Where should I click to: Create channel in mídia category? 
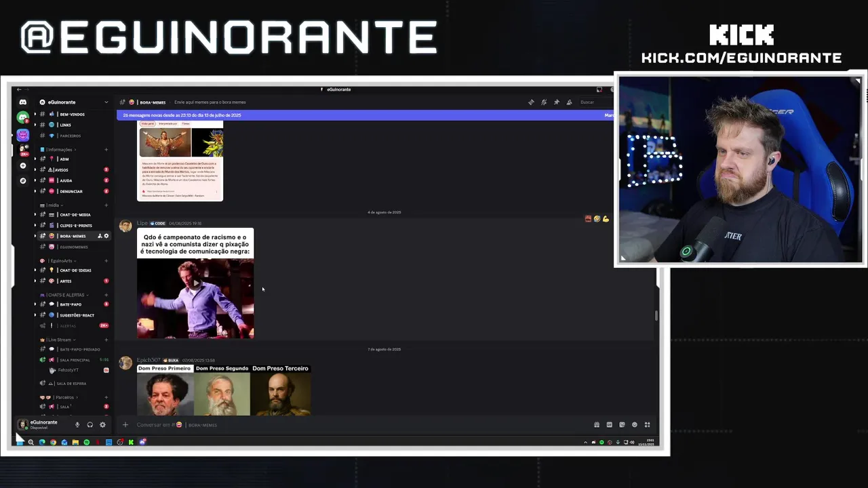pos(106,205)
